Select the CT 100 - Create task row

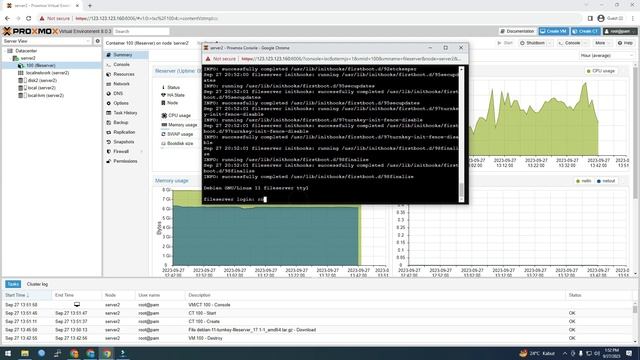click(318, 322)
